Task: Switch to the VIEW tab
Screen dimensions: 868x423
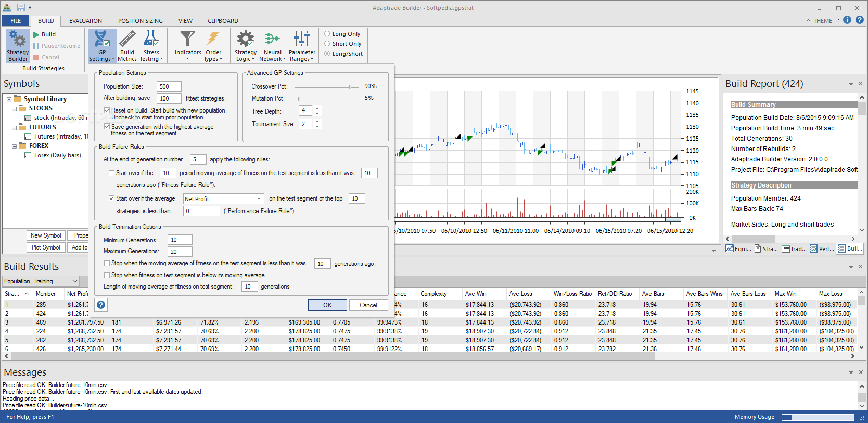Action: (x=185, y=21)
